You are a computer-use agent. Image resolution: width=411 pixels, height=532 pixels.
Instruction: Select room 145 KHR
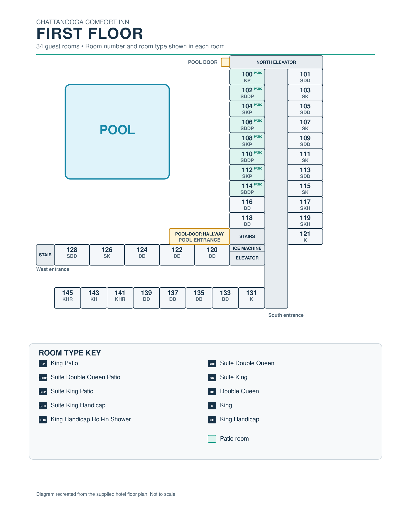coord(67,298)
